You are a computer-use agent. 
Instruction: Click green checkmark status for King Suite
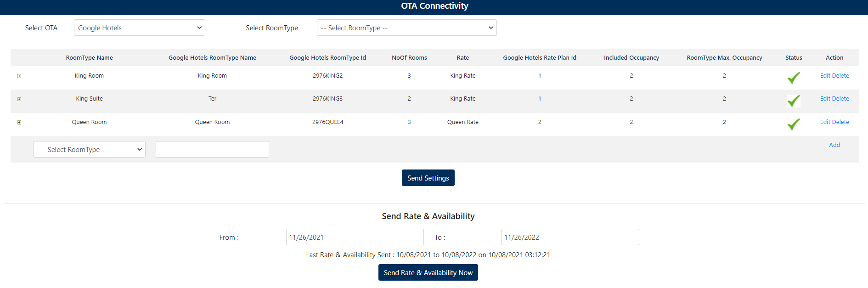coord(793,101)
